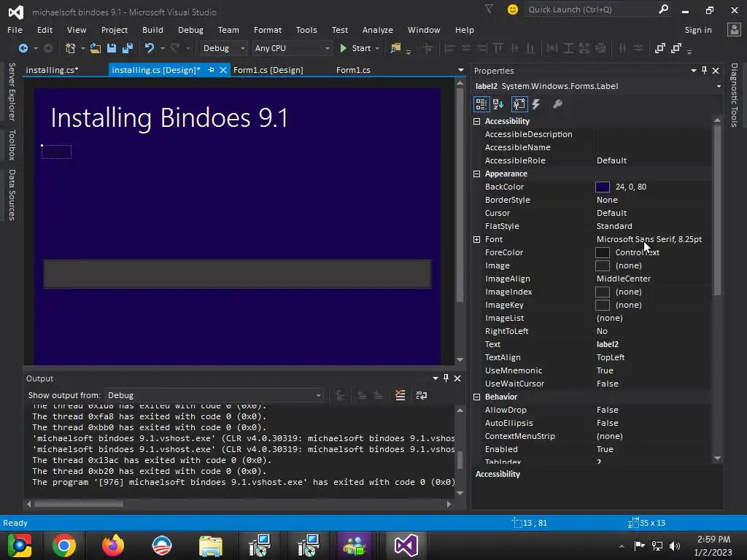This screenshot has width=747, height=560.
Task: Open the Show output from Debug dropdown
Action: click(214, 395)
